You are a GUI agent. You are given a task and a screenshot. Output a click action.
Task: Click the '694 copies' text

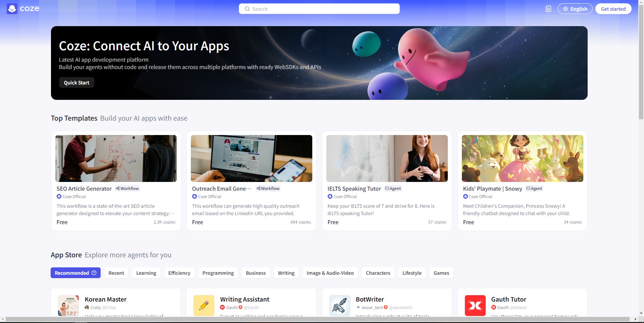coord(301,222)
